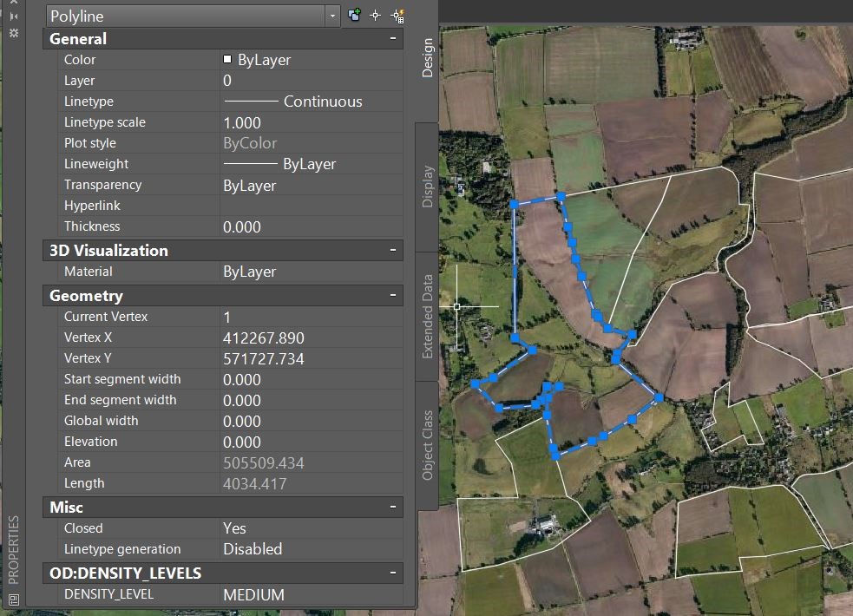Click the auto-hide palette icon
The height and width of the screenshot is (616, 853).
pos(14,16)
